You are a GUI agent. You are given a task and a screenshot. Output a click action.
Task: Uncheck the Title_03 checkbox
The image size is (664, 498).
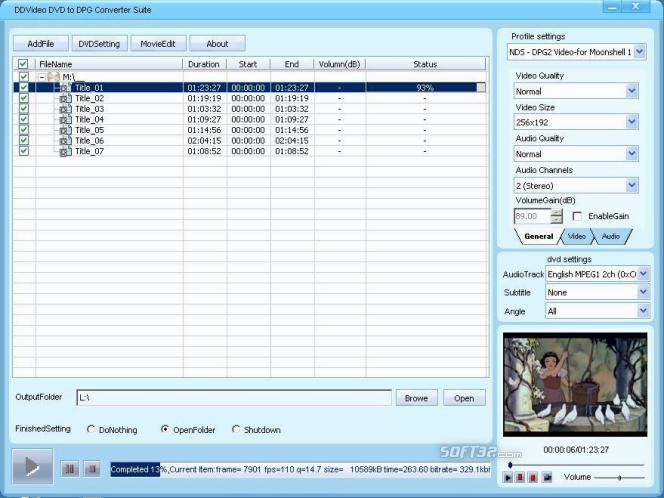24,108
